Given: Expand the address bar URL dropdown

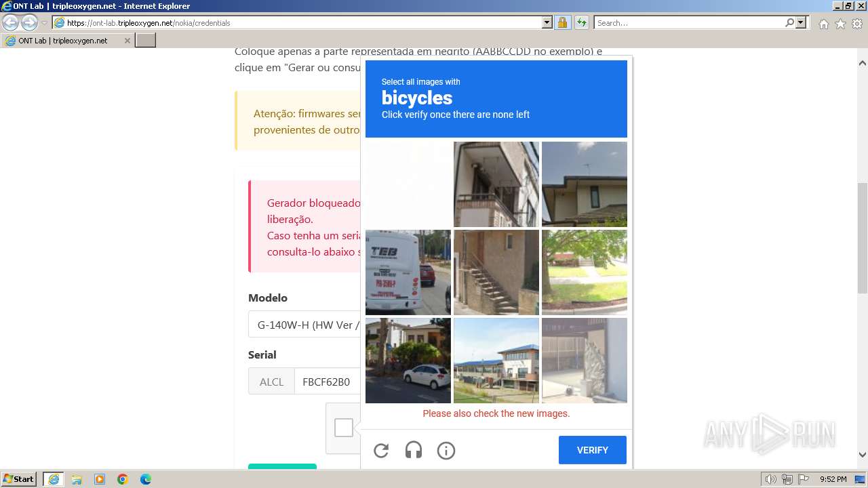Looking at the screenshot, I should click(547, 22).
